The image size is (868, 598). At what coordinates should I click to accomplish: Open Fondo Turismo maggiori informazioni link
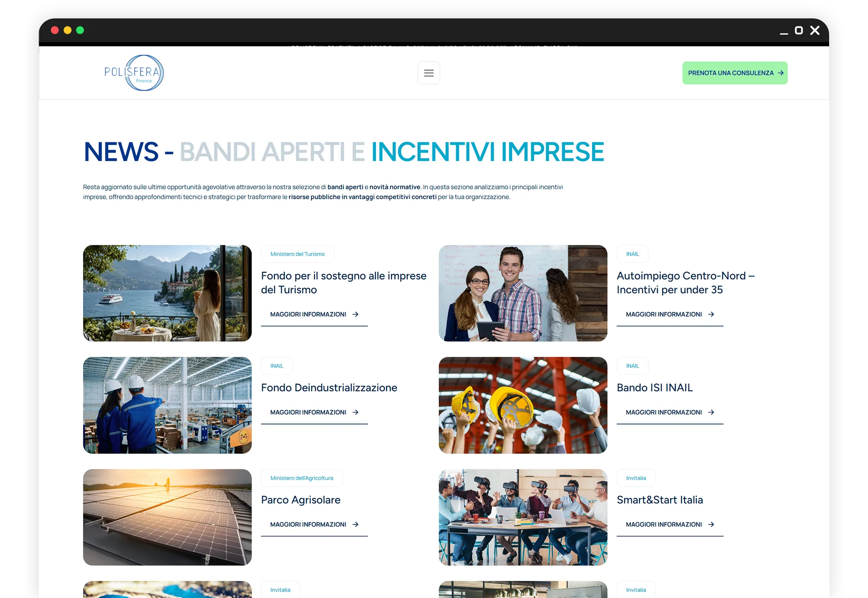(314, 315)
